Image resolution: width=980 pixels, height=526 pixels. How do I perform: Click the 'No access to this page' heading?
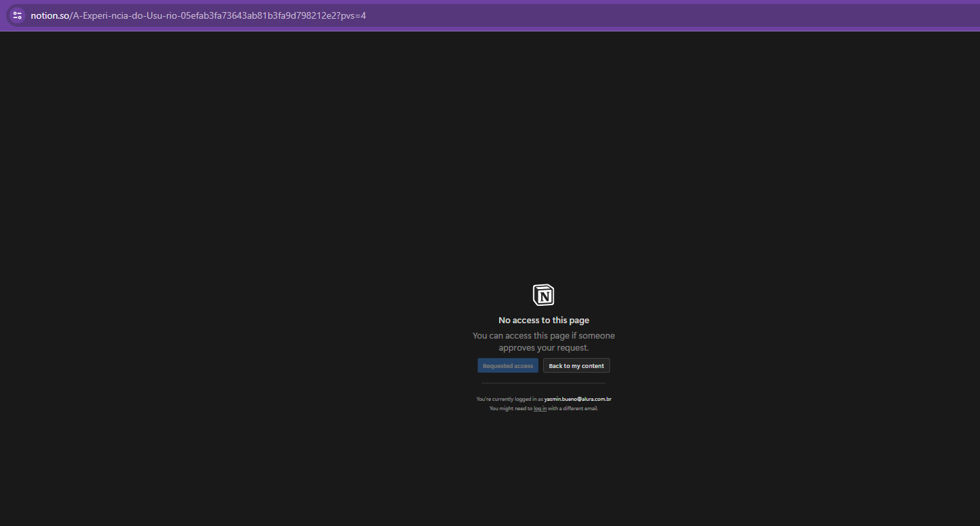point(544,321)
